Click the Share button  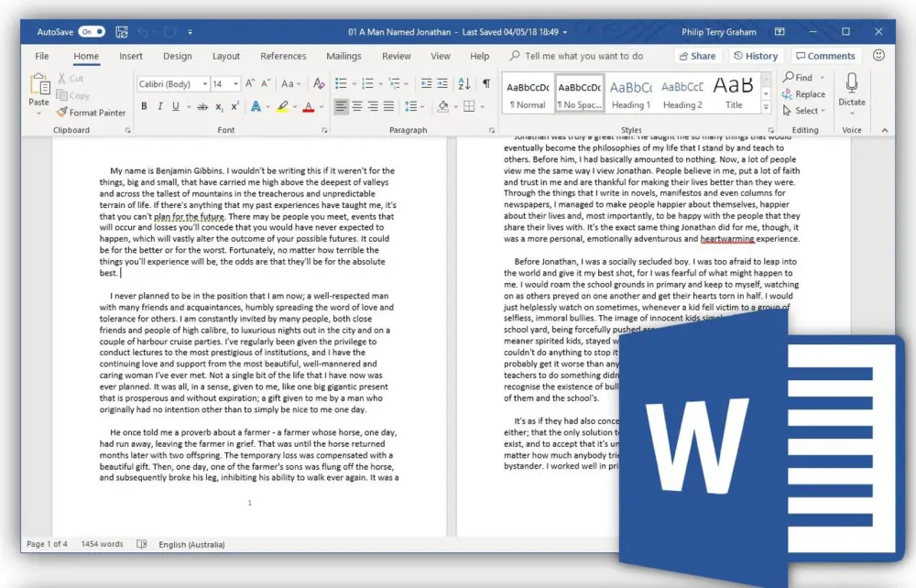[697, 56]
